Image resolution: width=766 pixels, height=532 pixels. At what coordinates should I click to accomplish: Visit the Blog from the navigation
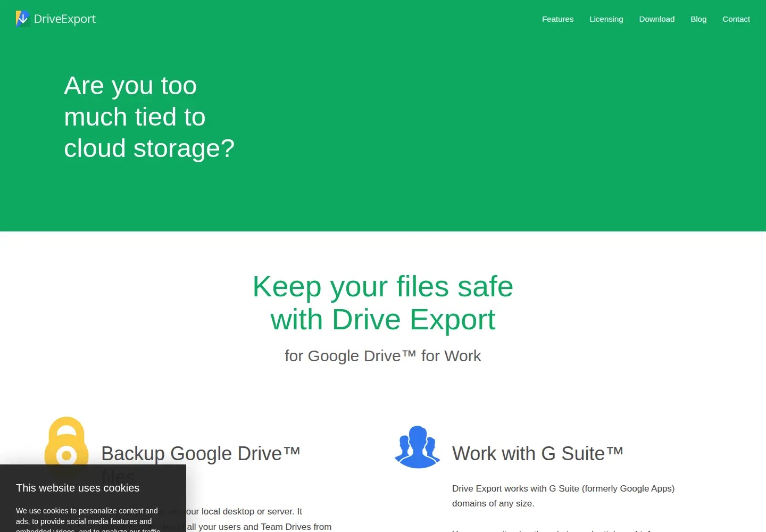click(x=698, y=19)
